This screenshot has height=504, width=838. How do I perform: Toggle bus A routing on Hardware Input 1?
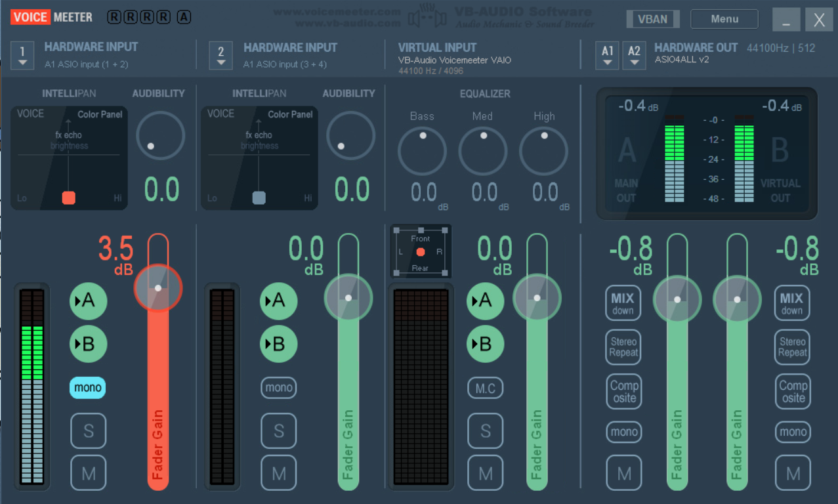(88, 301)
